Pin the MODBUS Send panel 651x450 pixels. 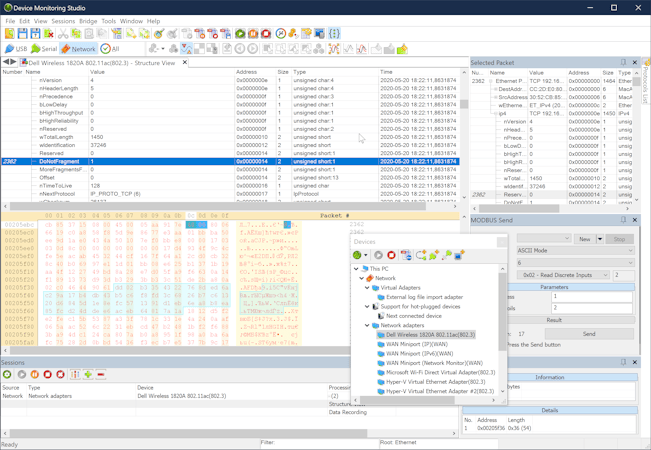coord(623,220)
